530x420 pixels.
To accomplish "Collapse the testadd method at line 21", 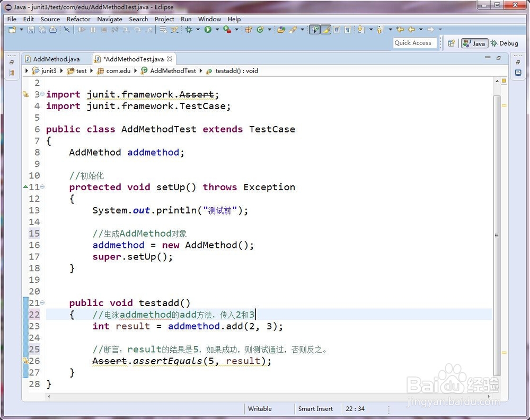I will [x=42, y=302].
